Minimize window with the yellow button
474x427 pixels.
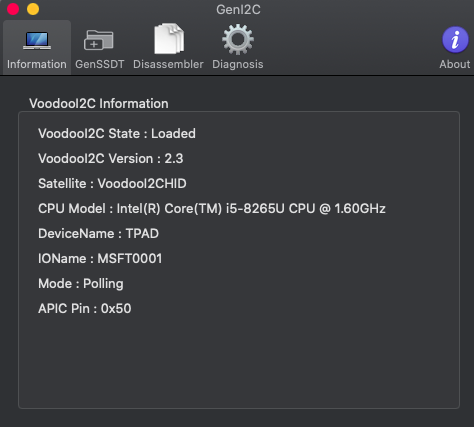[x=33, y=9]
